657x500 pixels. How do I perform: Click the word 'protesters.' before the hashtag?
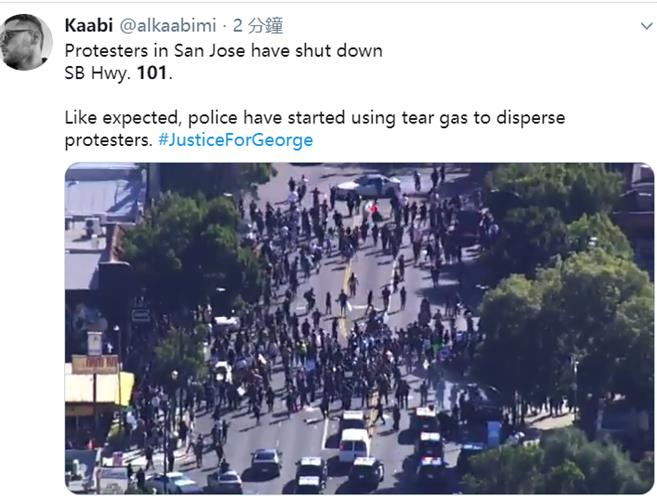tap(109, 140)
